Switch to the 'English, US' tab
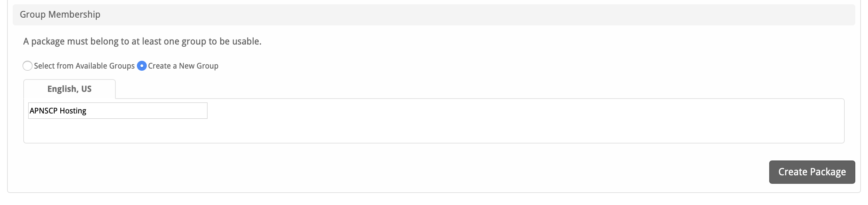 pyautogui.click(x=70, y=89)
